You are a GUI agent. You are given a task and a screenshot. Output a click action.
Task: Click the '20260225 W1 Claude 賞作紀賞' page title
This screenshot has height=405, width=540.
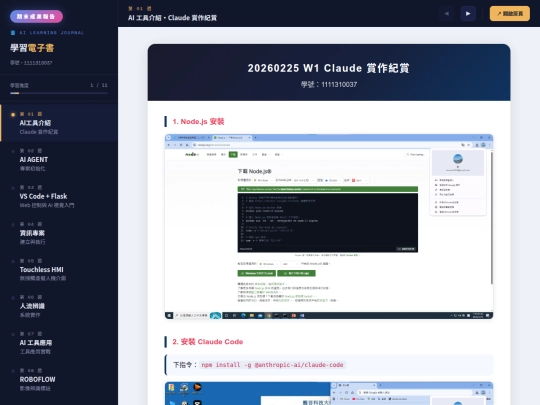point(329,68)
